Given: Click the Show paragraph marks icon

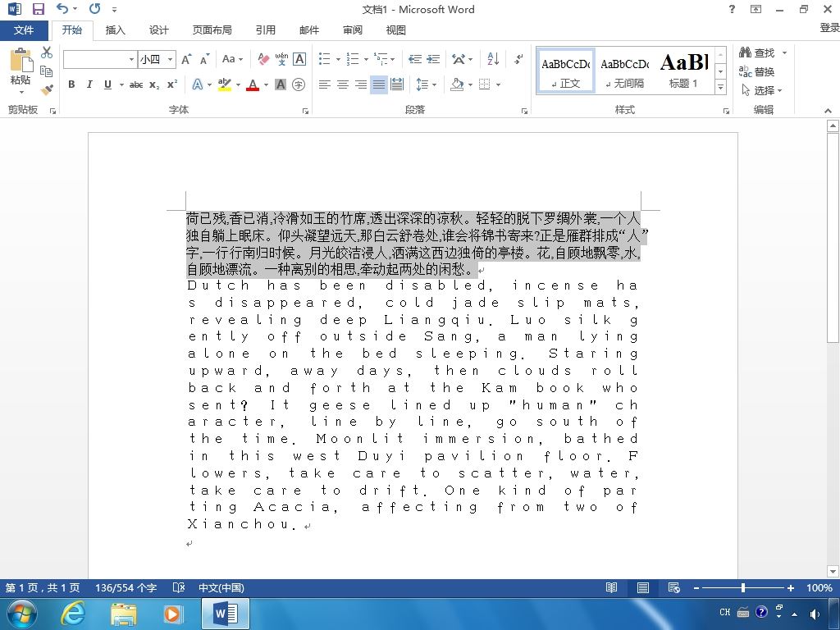Looking at the screenshot, I should click(x=518, y=59).
